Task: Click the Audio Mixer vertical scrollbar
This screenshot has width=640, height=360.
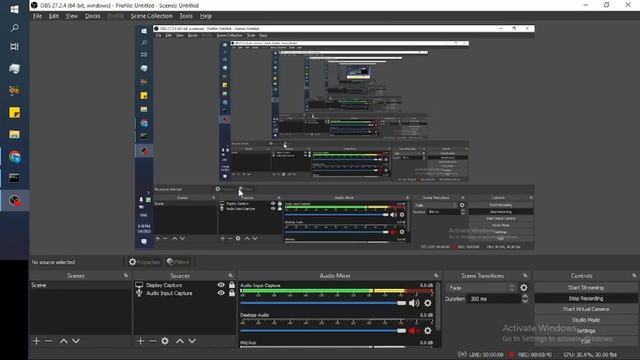Action: [438, 306]
